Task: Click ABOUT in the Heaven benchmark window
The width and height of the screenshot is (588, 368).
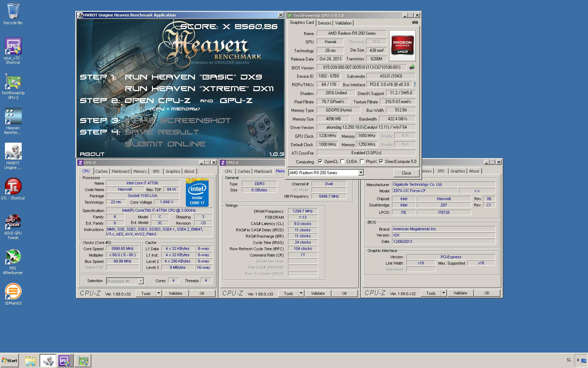Action: pos(92,154)
